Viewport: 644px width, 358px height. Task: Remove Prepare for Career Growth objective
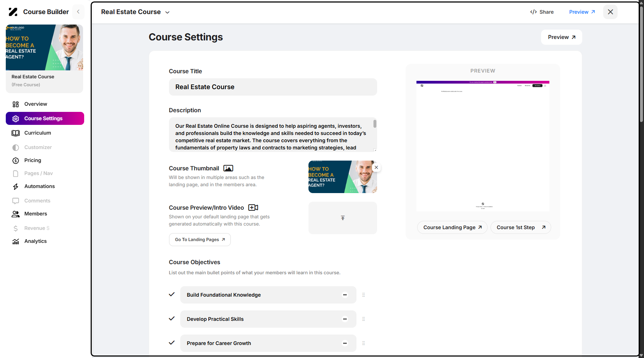coord(345,343)
